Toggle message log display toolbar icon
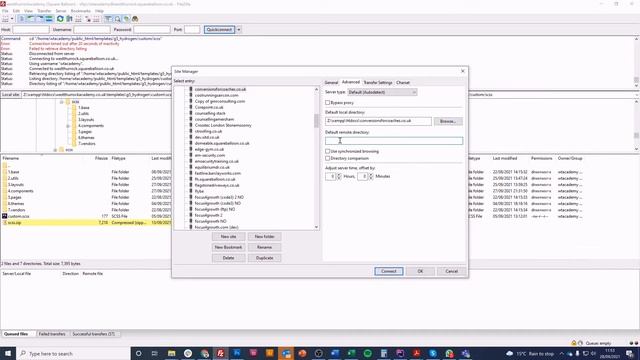This screenshot has width=640, height=360. 21,19
